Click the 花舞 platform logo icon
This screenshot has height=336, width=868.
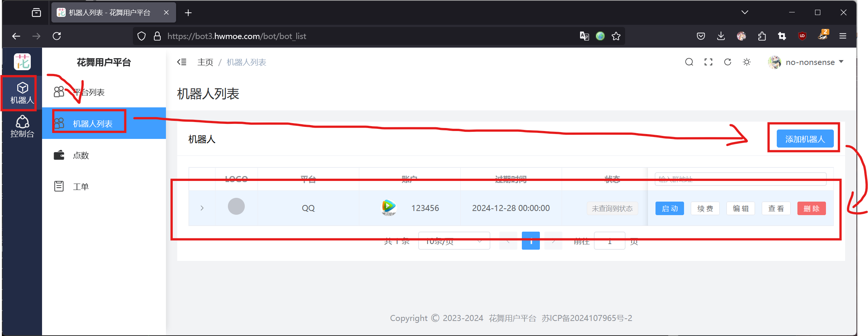[22, 62]
